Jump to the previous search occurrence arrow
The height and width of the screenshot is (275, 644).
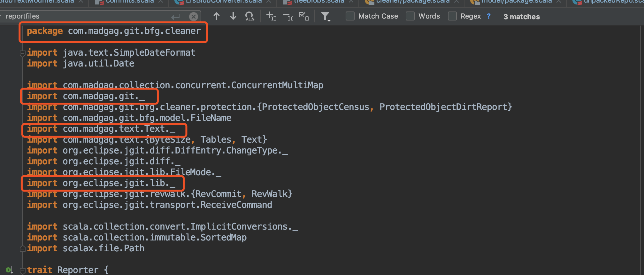tap(217, 16)
